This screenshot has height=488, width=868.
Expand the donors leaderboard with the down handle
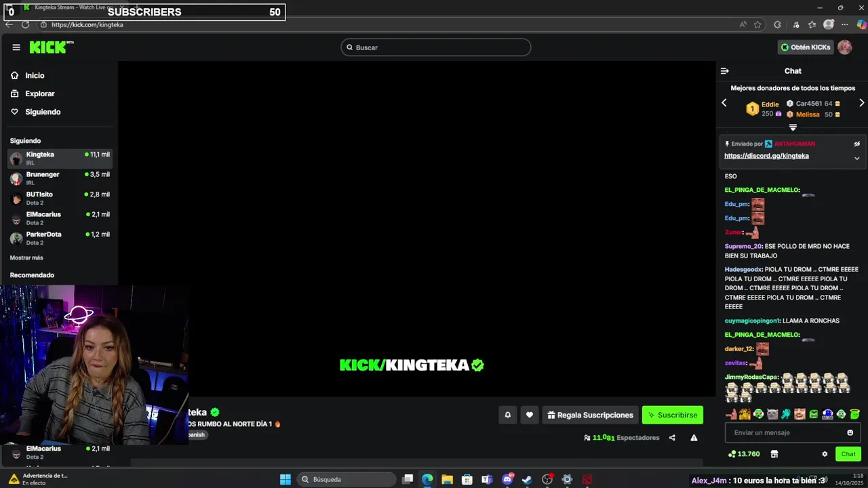point(793,127)
